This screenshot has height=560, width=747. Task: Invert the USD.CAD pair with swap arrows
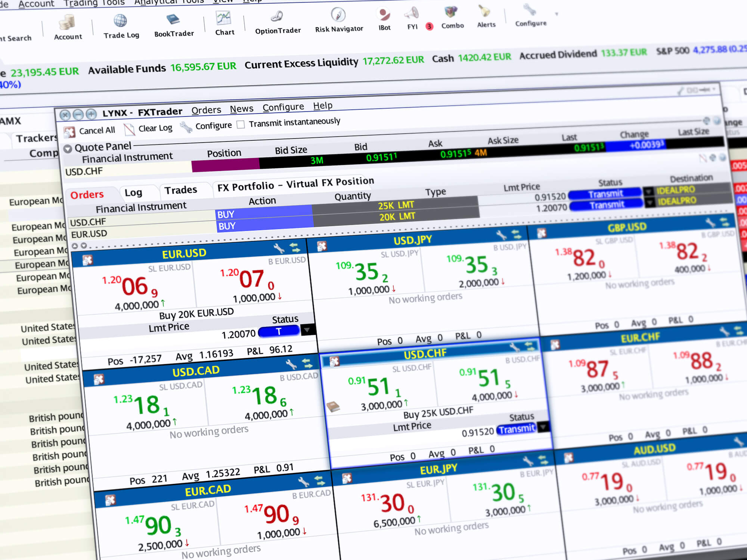[307, 363]
